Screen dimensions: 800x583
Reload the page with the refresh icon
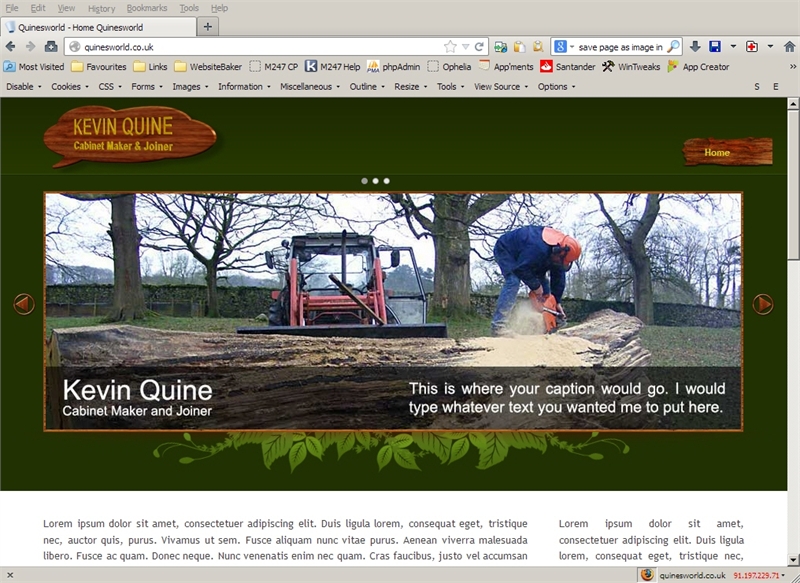[x=480, y=47]
